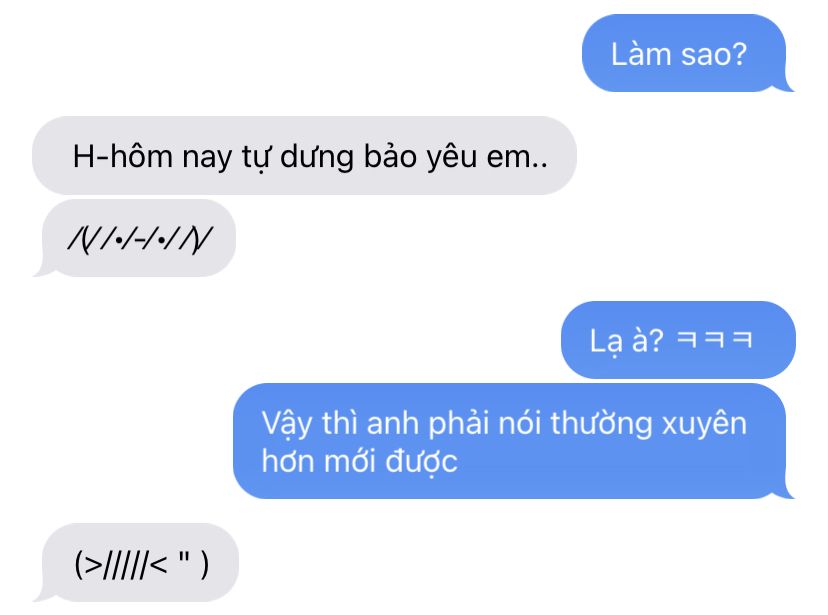Click the tail of the slash emoticon gray bubble
This screenshot has width=828, height=615.
point(44,269)
